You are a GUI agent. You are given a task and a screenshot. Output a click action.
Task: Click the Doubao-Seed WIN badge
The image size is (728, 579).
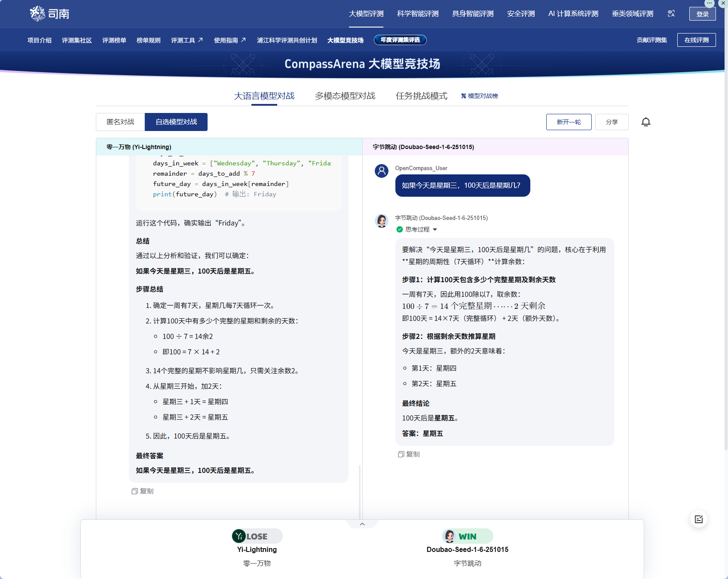click(x=468, y=536)
